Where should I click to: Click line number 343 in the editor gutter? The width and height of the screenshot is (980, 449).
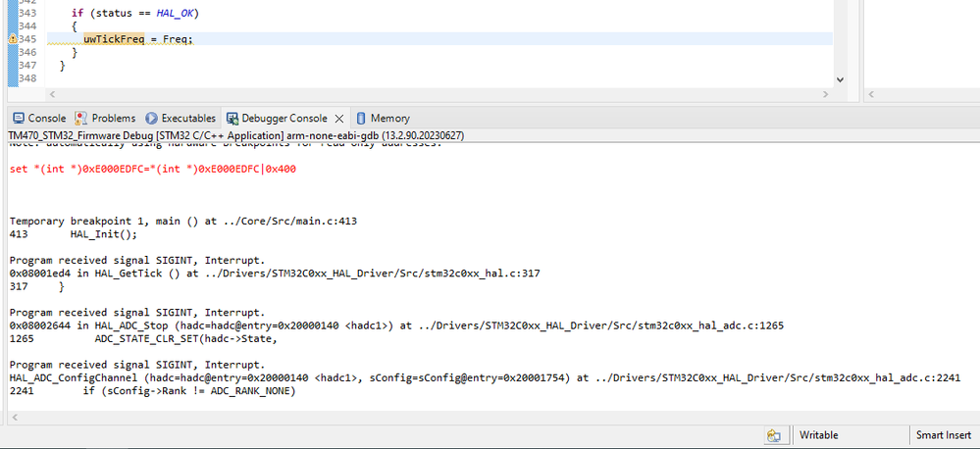(x=27, y=13)
